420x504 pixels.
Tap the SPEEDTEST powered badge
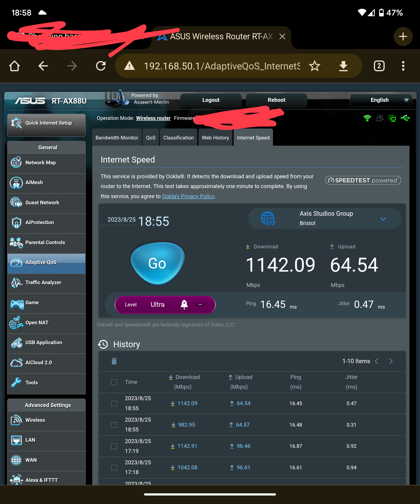click(363, 180)
